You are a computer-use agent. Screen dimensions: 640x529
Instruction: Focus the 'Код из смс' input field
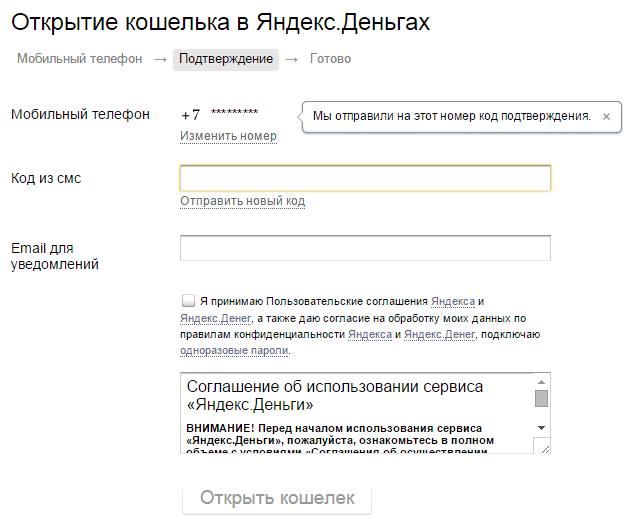(x=365, y=178)
